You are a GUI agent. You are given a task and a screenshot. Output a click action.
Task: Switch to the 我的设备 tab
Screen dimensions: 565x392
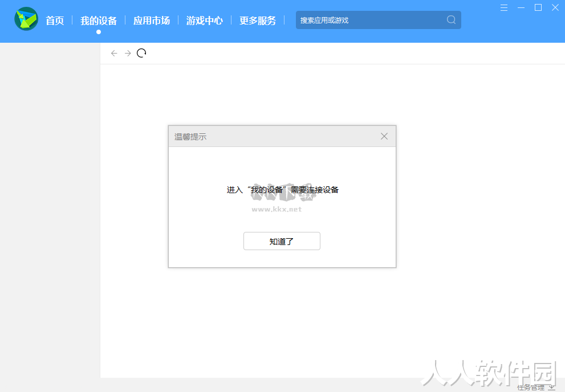[99, 21]
